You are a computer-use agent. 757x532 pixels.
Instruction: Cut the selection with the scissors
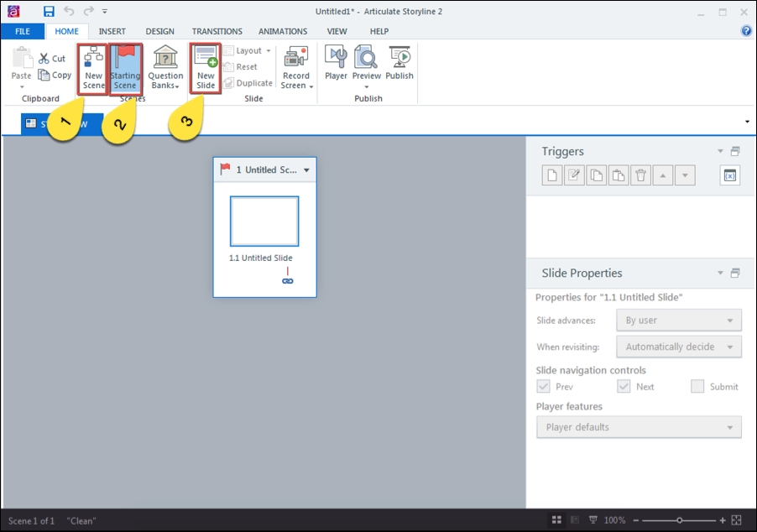coord(52,59)
